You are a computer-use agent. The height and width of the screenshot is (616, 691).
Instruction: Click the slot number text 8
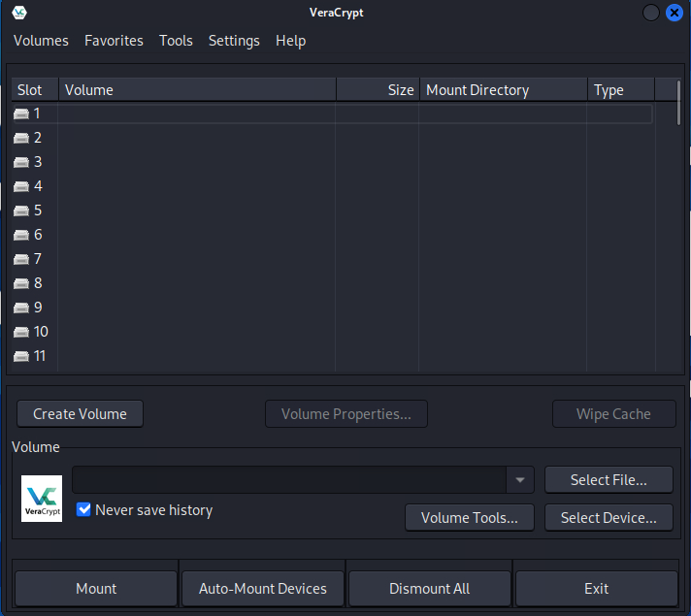(38, 283)
